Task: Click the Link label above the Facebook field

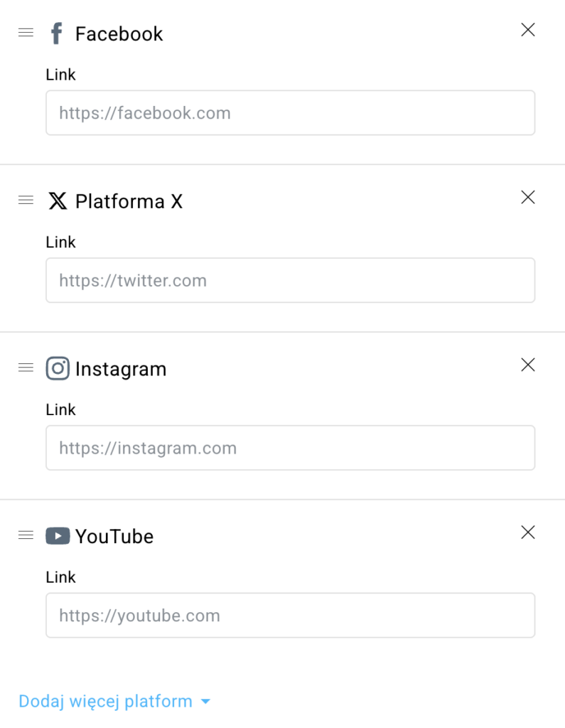Action: [x=60, y=75]
